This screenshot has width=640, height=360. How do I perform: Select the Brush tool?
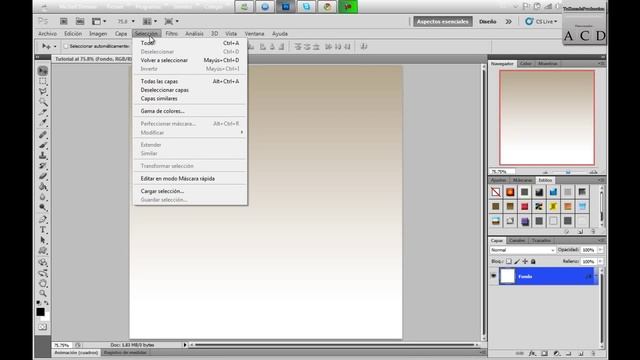(43, 145)
